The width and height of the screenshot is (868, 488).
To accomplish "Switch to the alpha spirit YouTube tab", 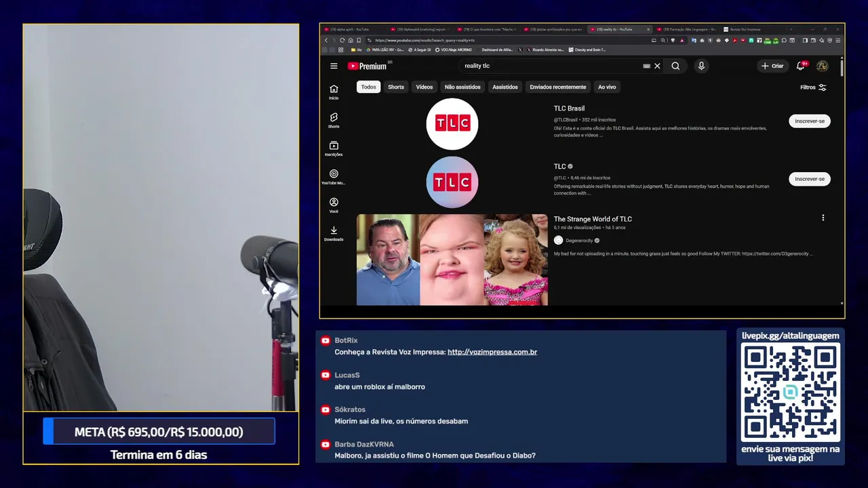I will tap(353, 29).
